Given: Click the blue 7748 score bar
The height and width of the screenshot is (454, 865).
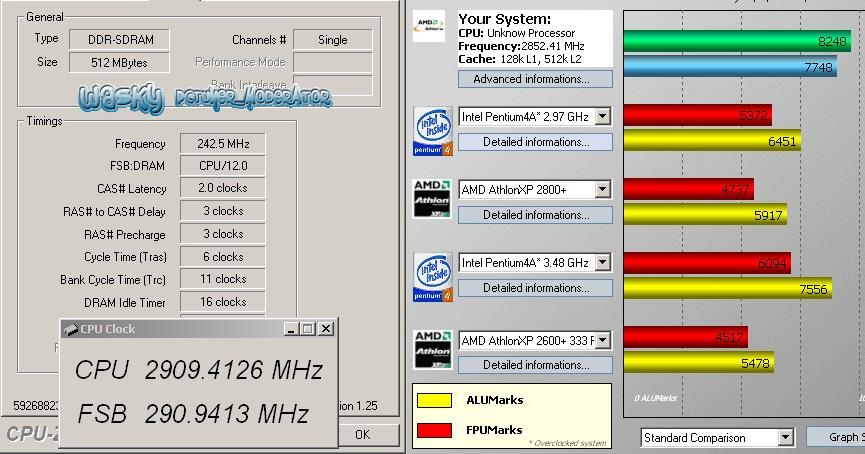Looking at the screenshot, I should [730, 67].
